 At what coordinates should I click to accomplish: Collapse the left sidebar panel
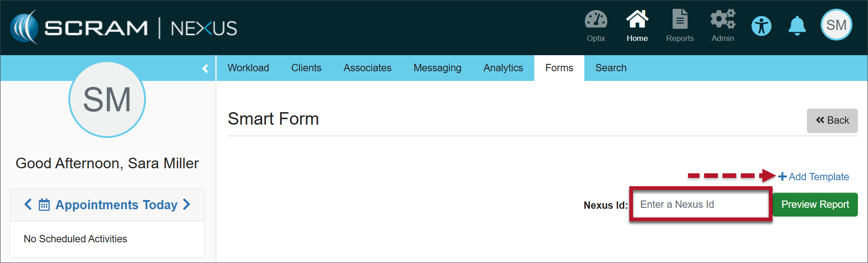point(205,69)
